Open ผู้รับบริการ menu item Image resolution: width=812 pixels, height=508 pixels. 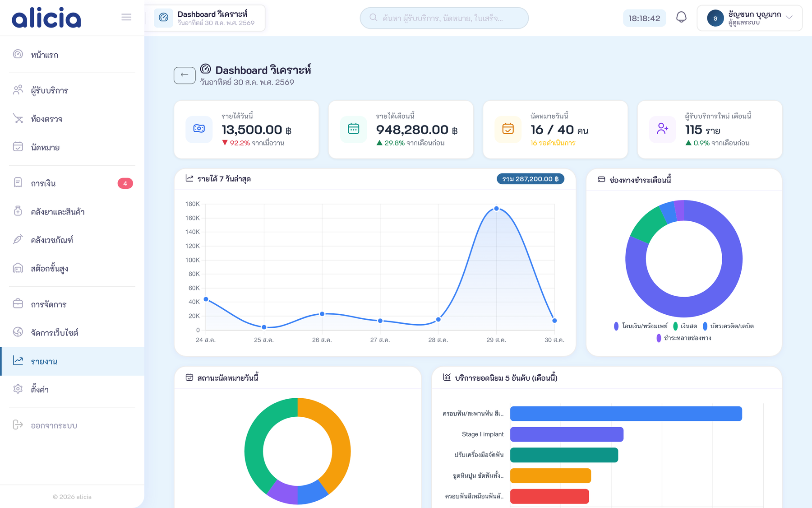[x=72, y=90]
